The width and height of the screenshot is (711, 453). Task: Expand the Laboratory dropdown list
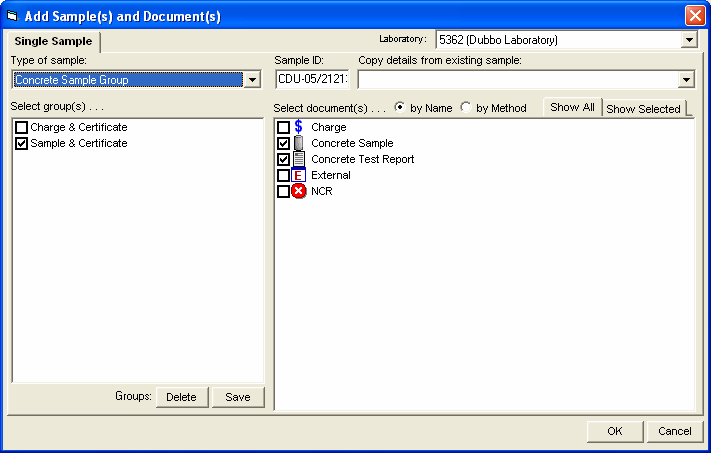click(688, 40)
